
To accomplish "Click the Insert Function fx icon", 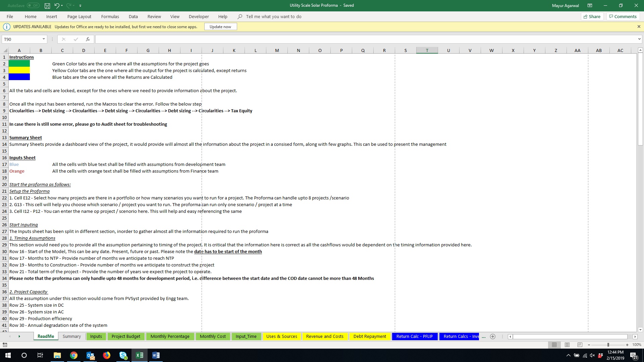I will (88, 39).
